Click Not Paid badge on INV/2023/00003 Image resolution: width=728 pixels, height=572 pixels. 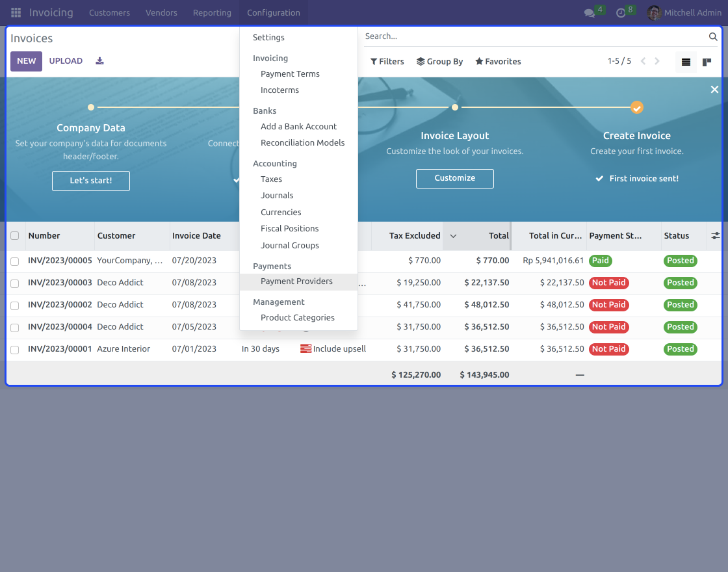pyautogui.click(x=608, y=283)
